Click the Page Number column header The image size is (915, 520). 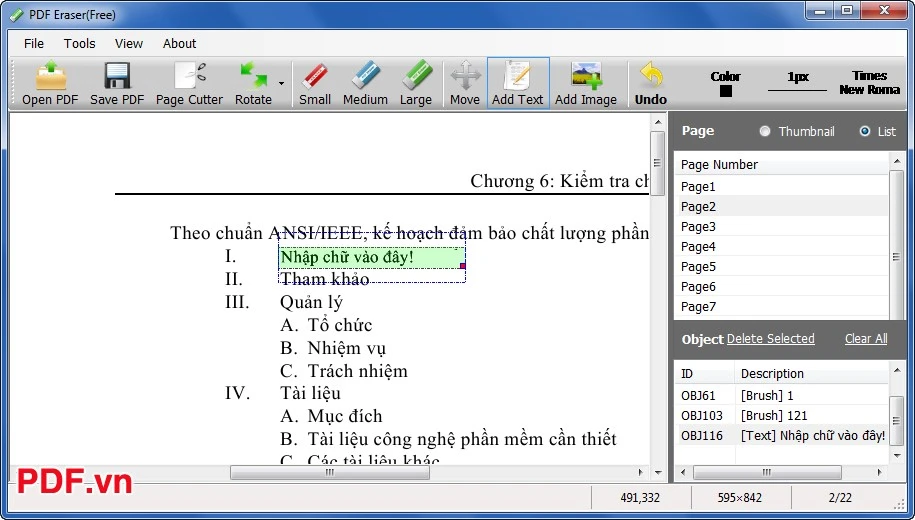coord(781,165)
